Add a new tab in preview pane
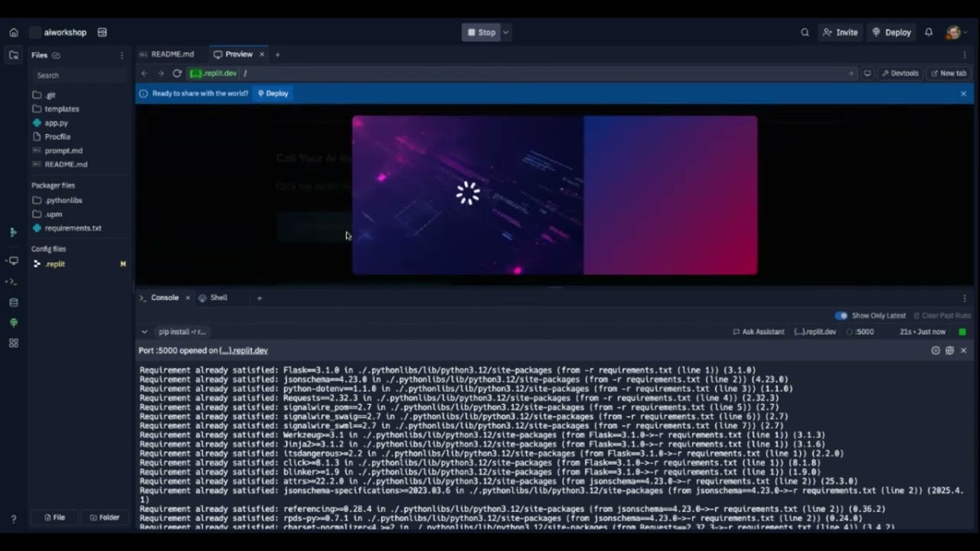Viewport: 980px width, 551px height. 277,54
